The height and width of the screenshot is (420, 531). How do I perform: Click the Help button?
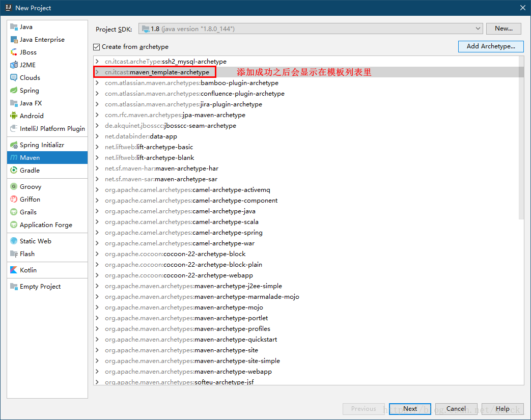coord(502,409)
